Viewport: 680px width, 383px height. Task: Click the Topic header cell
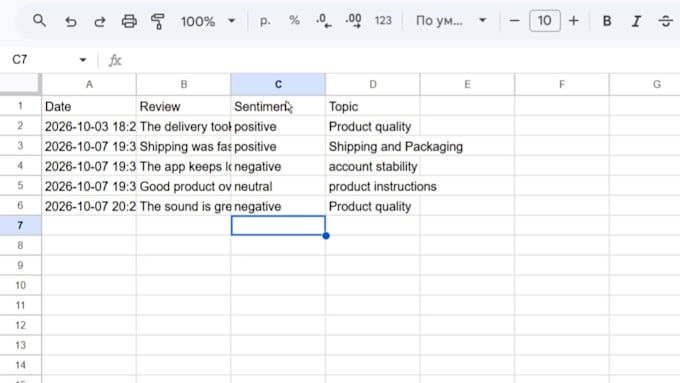[373, 106]
